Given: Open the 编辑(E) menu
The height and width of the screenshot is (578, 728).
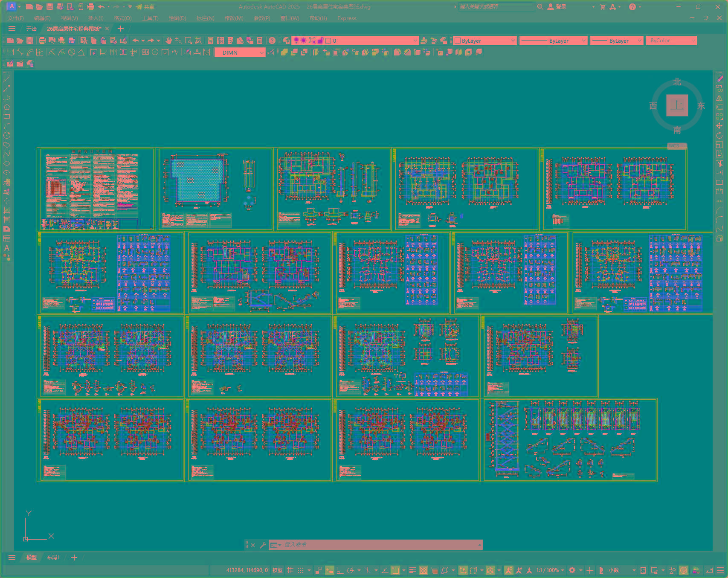Looking at the screenshot, I should [42, 18].
